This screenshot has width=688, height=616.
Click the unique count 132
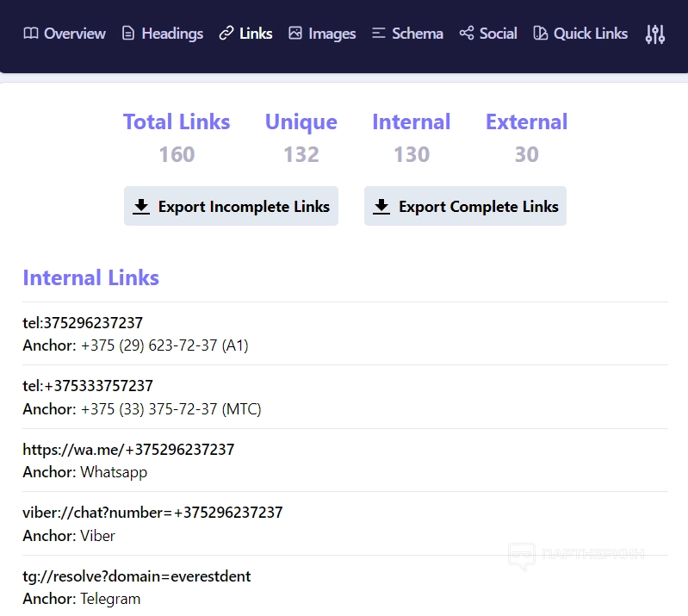(301, 154)
